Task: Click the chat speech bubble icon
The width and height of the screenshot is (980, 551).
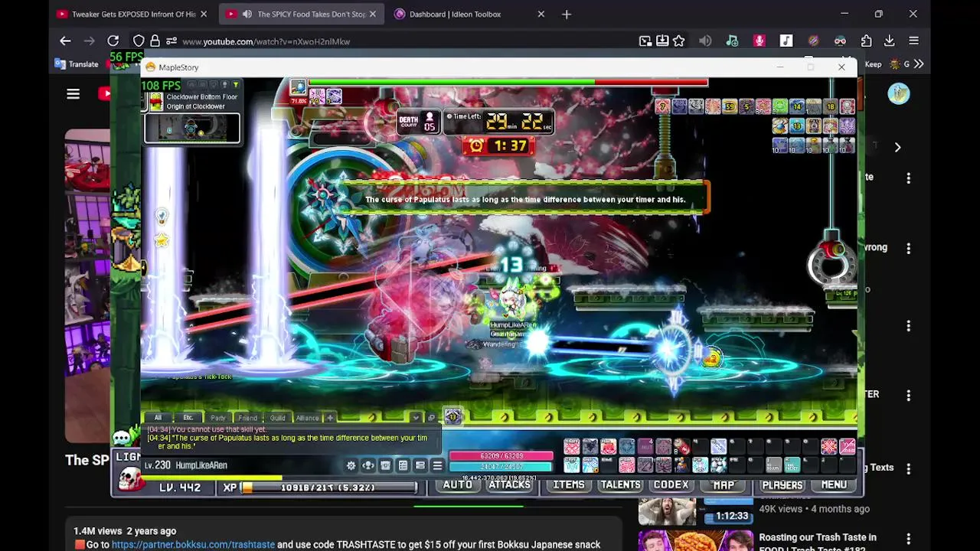Action: [122, 438]
